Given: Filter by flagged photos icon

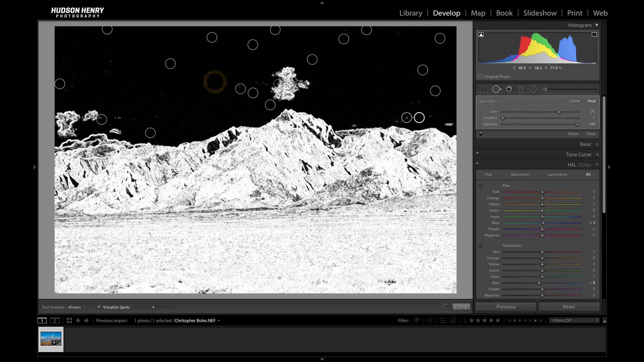Looking at the screenshot, I should coord(416,320).
